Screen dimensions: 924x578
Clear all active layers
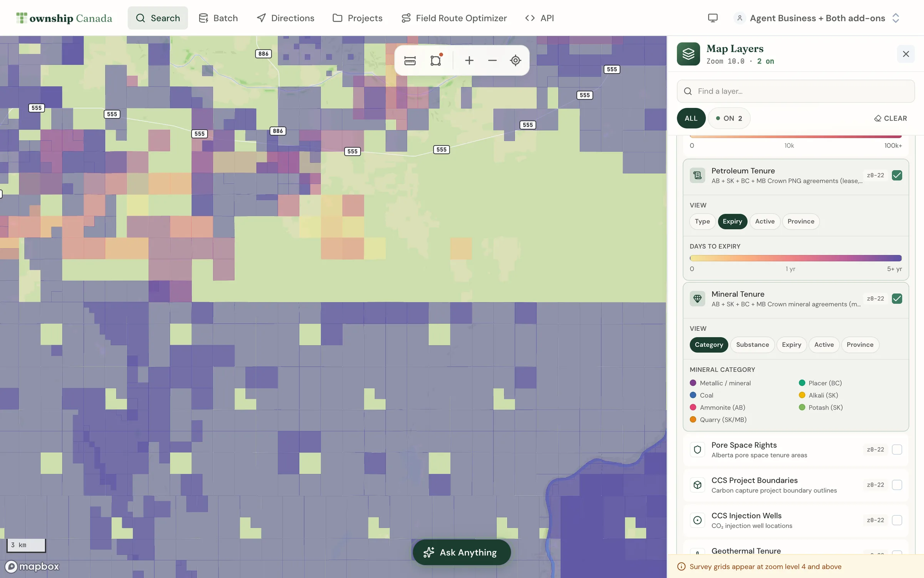coord(891,118)
